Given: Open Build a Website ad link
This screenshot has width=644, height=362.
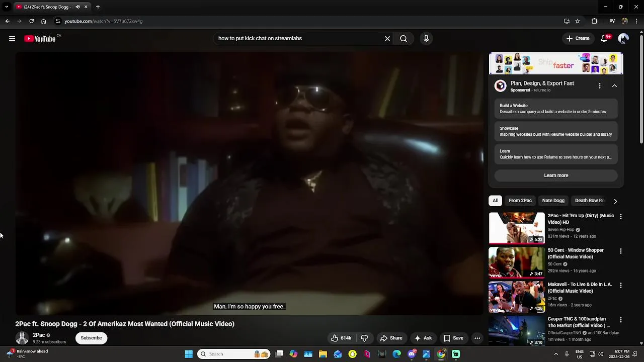Looking at the screenshot, I should click(556, 109).
